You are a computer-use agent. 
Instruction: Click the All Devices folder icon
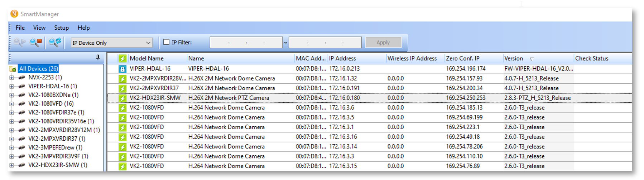[13, 69]
